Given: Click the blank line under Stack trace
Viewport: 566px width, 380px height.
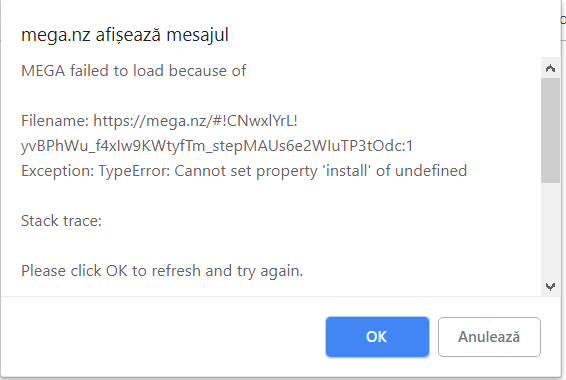Looking at the screenshot, I should coord(253,246).
